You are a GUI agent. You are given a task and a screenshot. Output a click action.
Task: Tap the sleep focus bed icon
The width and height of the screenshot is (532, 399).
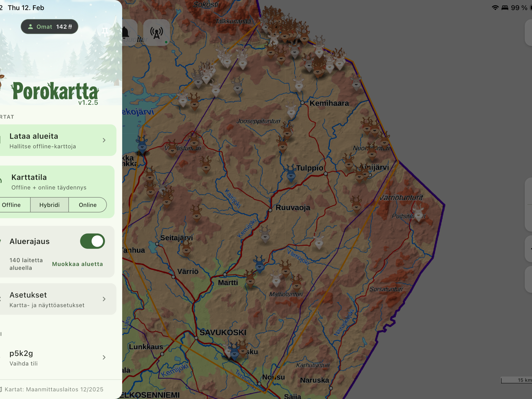(505, 8)
